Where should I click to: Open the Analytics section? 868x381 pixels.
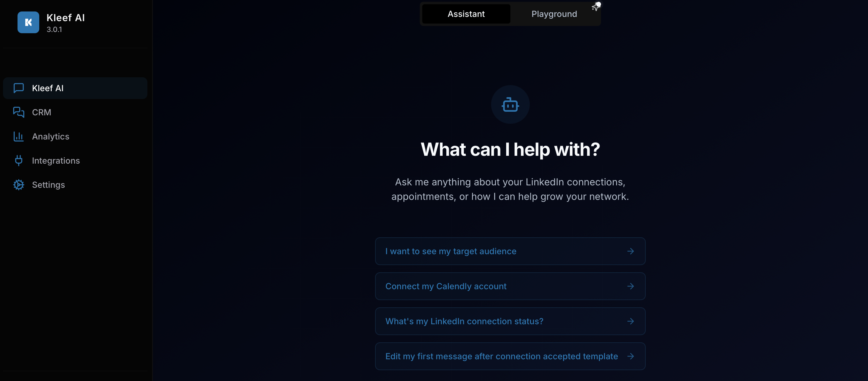click(50, 136)
